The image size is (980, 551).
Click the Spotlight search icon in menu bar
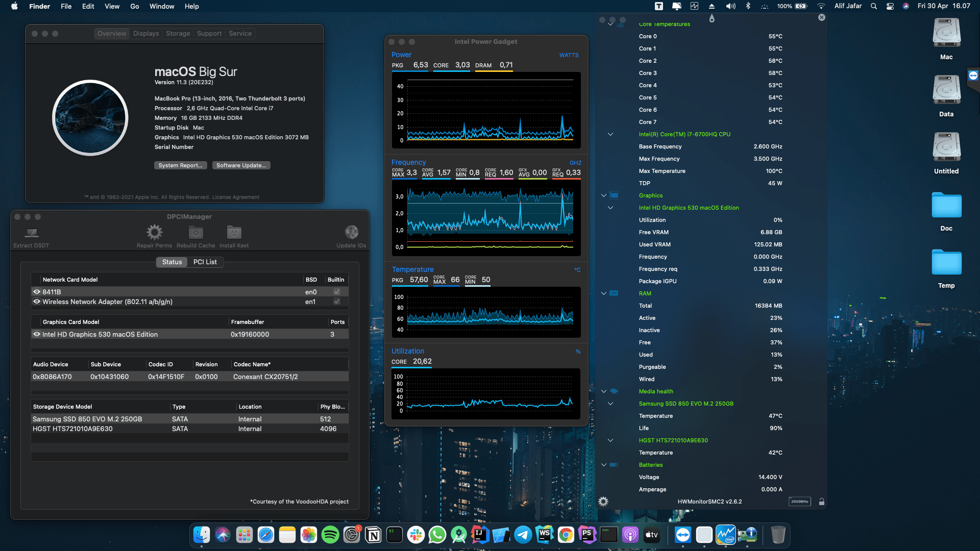pyautogui.click(x=874, y=6)
